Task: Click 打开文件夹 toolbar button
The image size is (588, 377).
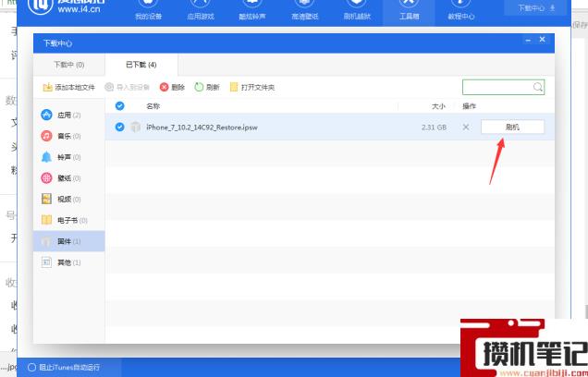Action: pyautogui.click(x=252, y=87)
